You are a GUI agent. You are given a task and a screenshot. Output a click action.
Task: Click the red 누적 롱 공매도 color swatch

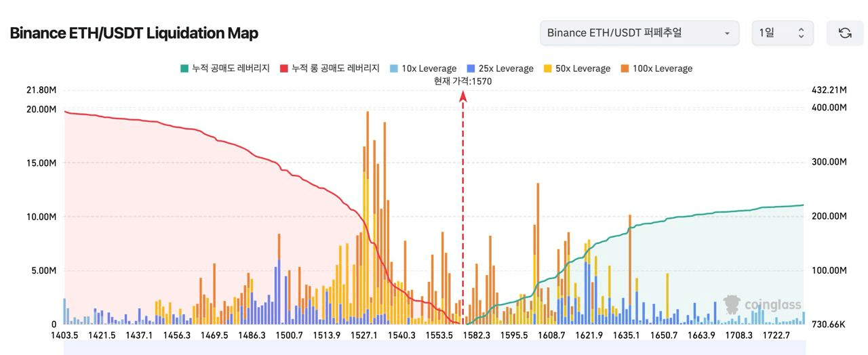click(x=283, y=68)
